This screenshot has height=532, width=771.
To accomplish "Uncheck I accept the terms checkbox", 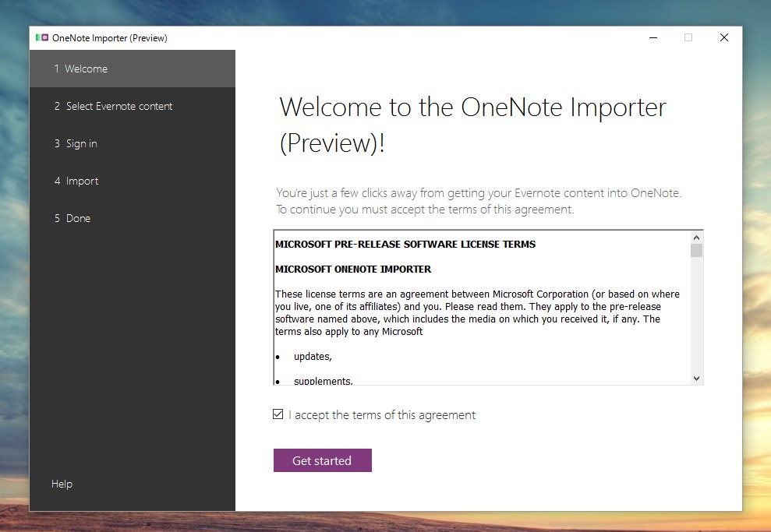I will click(278, 414).
